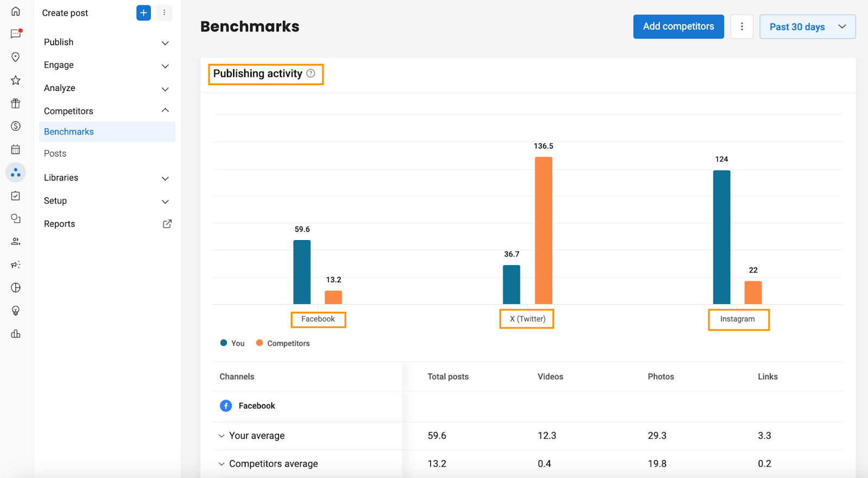Open the calendar icon in left rail
Screen dimensions: 868x478
[16, 150]
